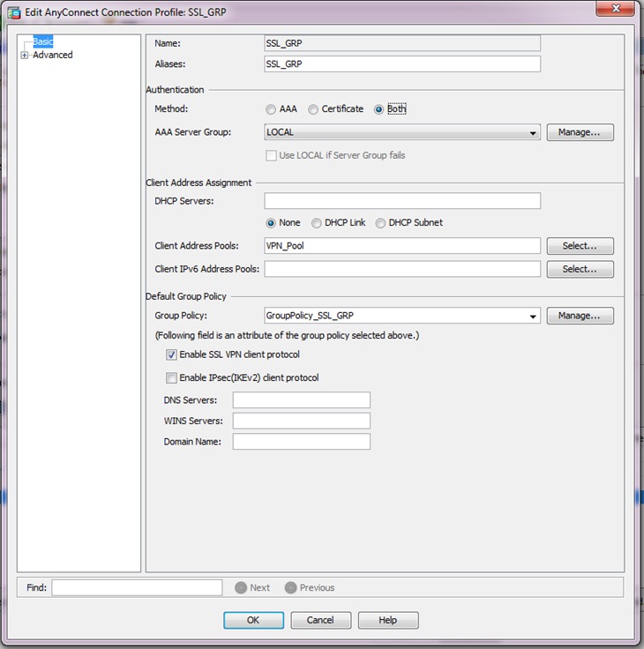Select None for DHCP scope
Image resolution: width=644 pixels, height=649 pixels.
click(x=271, y=223)
